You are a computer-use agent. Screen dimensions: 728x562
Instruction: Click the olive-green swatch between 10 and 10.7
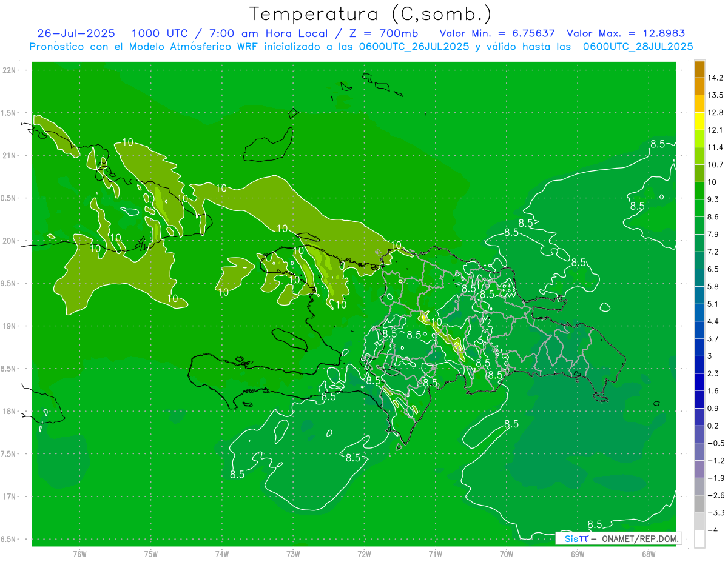point(699,173)
